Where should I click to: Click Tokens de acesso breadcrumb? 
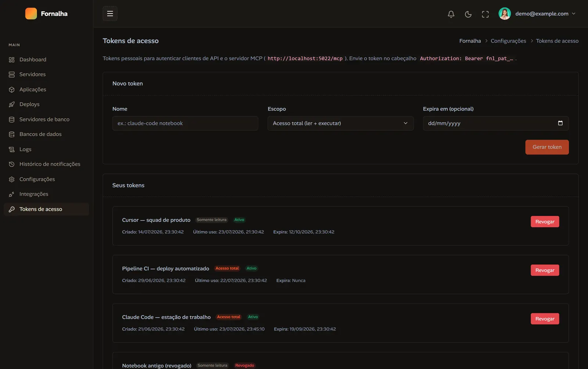pos(557,41)
